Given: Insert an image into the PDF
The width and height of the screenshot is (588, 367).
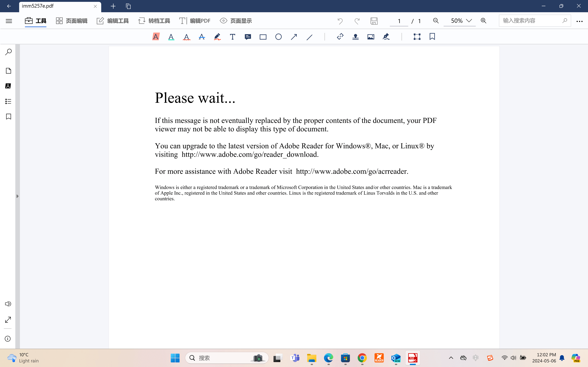Looking at the screenshot, I should tap(371, 37).
